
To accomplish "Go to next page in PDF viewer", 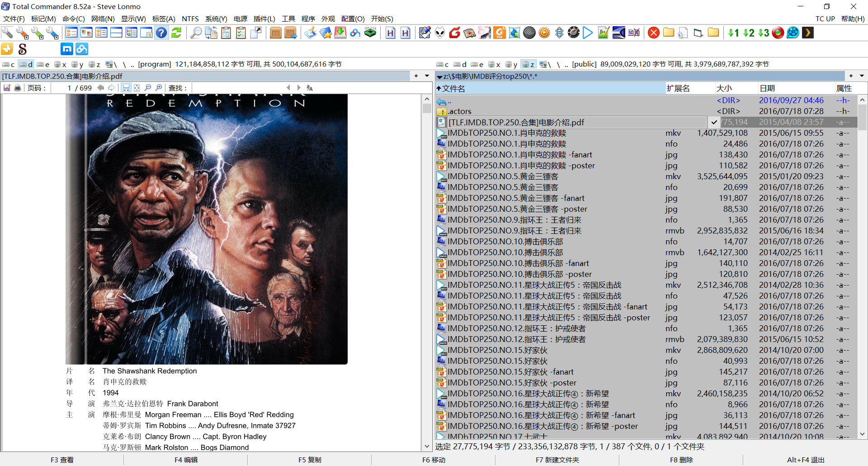I will point(111,88).
